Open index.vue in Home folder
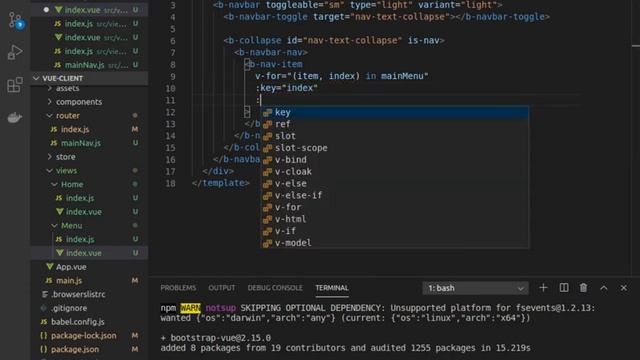The width and height of the screenshot is (640, 360). (x=89, y=212)
